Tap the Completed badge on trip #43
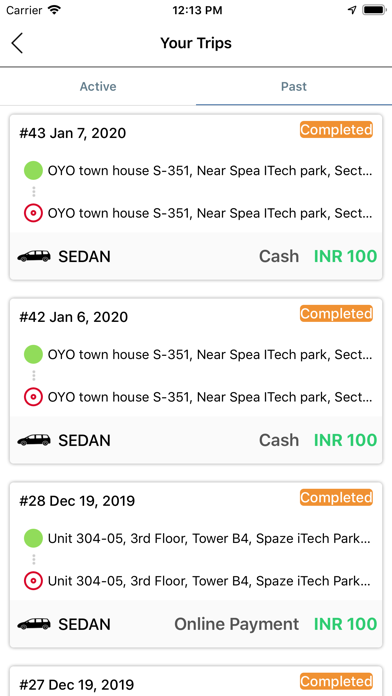Screen dimensions: 392x696 coord(336,130)
